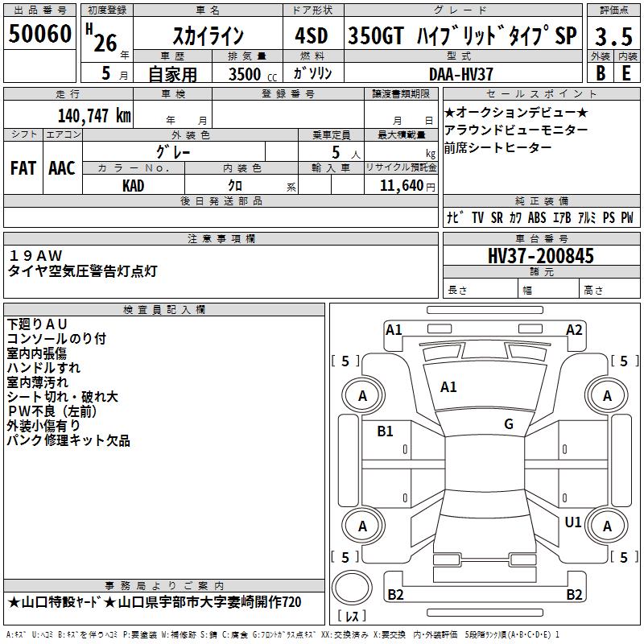Select the 検査員記入欄 section header
This screenshot has width=644, height=644.
tap(164, 310)
